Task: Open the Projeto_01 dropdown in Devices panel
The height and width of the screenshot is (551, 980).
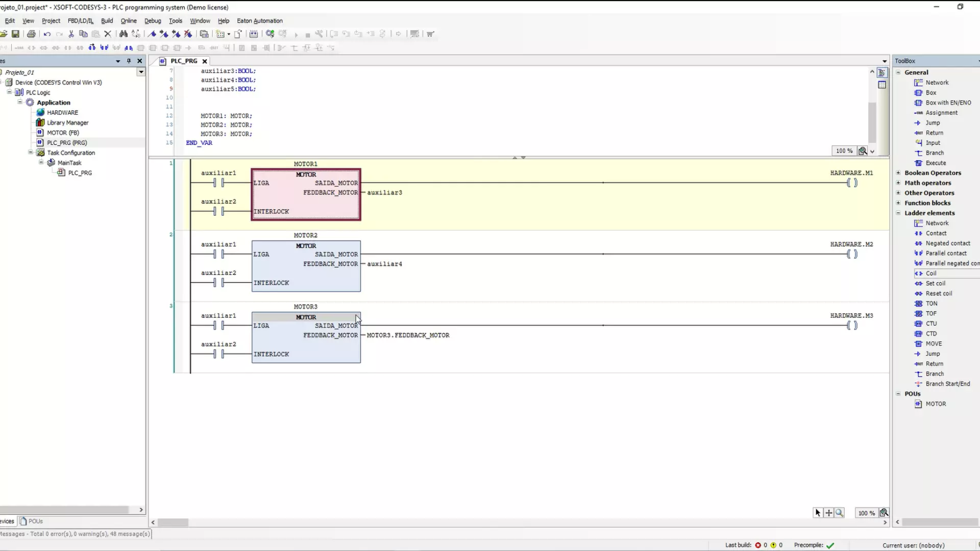Action: click(141, 72)
